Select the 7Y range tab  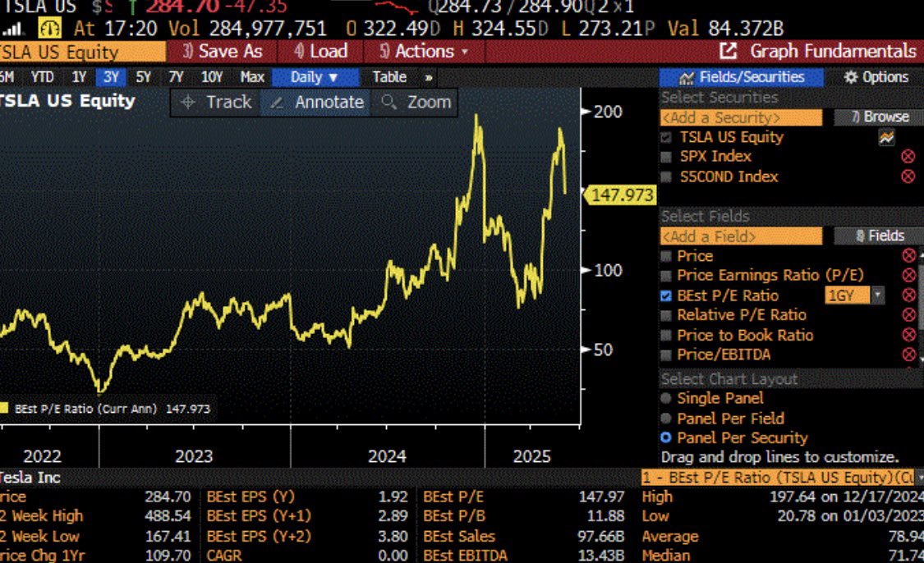tap(176, 77)
